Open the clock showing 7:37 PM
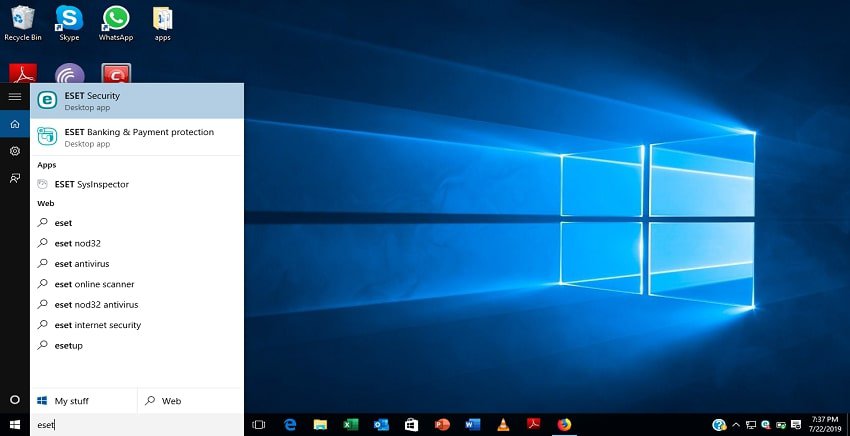Screen dimensions: 850x436 pos(825,424)
